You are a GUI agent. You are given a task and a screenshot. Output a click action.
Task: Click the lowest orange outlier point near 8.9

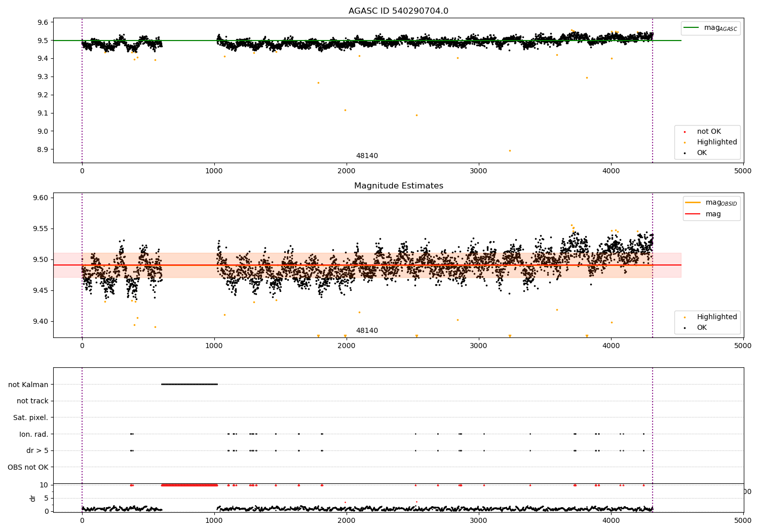(510, 150)
